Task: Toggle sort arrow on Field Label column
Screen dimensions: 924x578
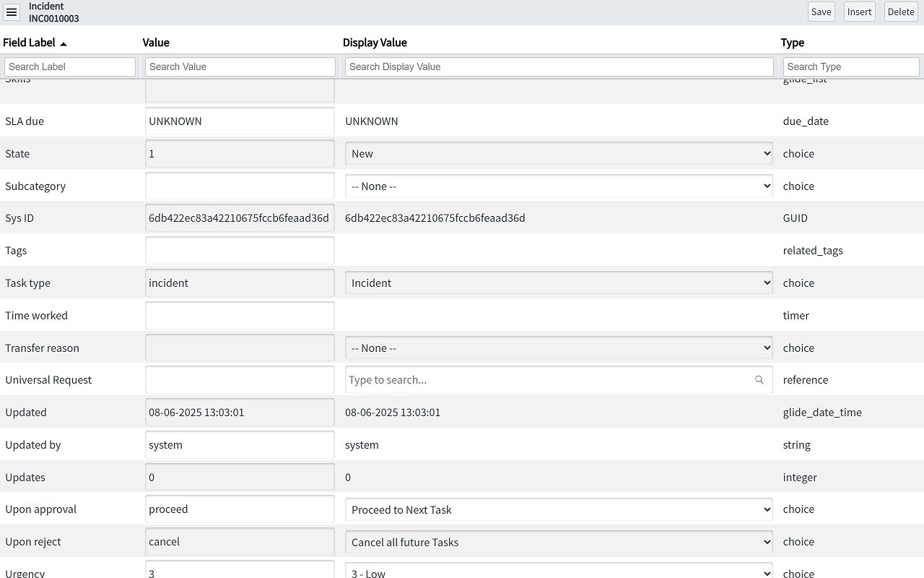Action: coord(64,44)
